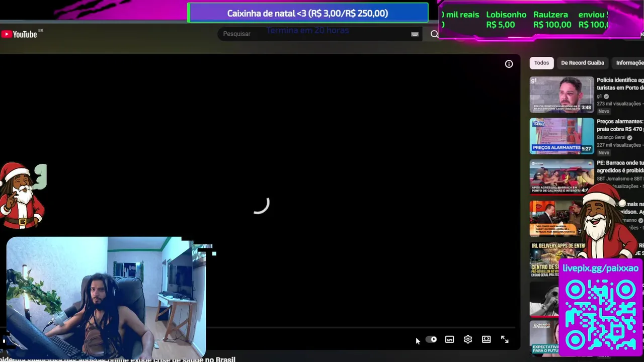Open the Balanço Geral channel name
Screen dimensions: 644x362
(x=611, y=137)
